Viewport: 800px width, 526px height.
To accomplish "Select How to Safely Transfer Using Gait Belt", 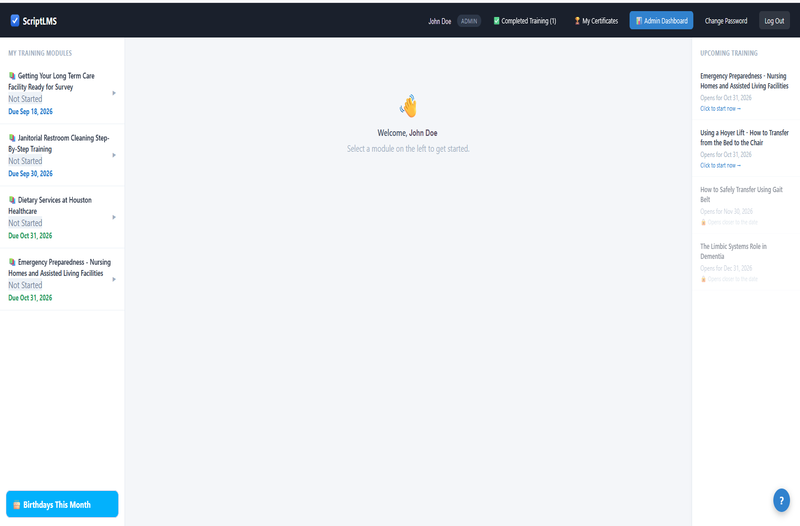I will (x=741, y=194).
